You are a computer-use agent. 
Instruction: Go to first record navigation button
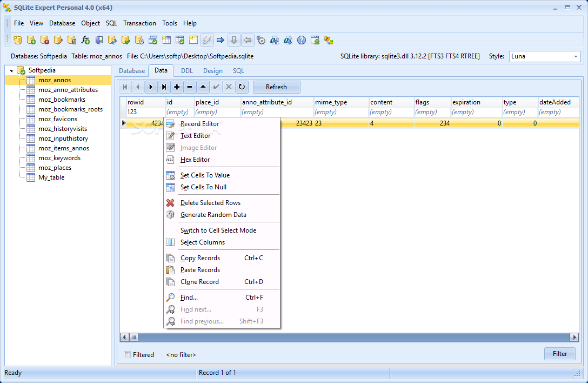click(125, 87)
